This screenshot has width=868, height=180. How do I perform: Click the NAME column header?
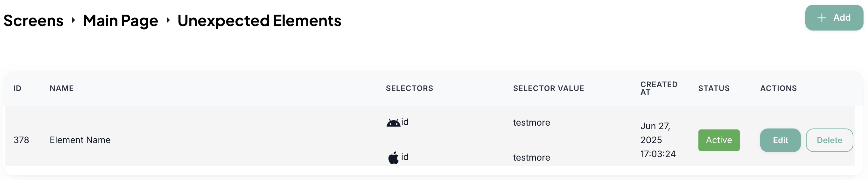(x=62, y=88)
